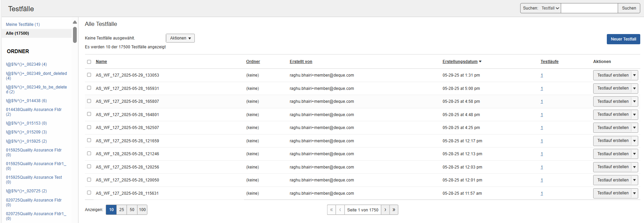The width and height of the screenshot is (644, 223).
Task: Go to the first page of results
Action: click(331, 210)
